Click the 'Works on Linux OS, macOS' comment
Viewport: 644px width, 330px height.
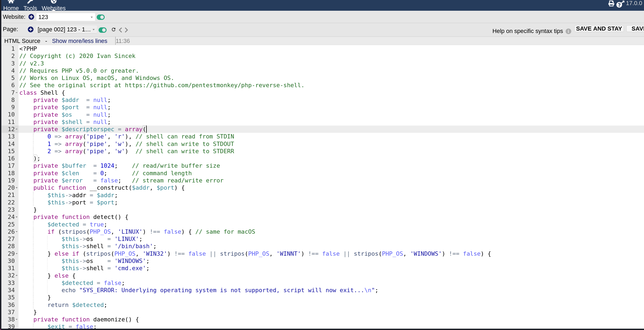point(97,78)
